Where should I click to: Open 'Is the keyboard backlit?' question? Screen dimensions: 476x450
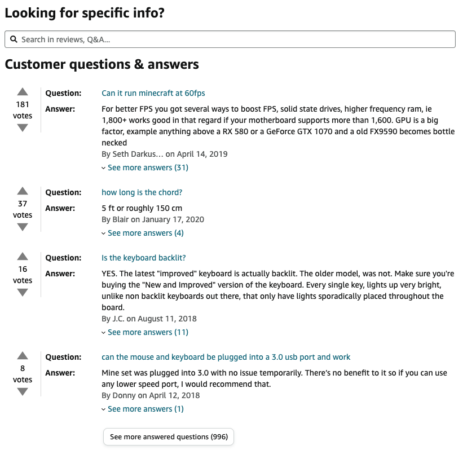tap(143, 258)
